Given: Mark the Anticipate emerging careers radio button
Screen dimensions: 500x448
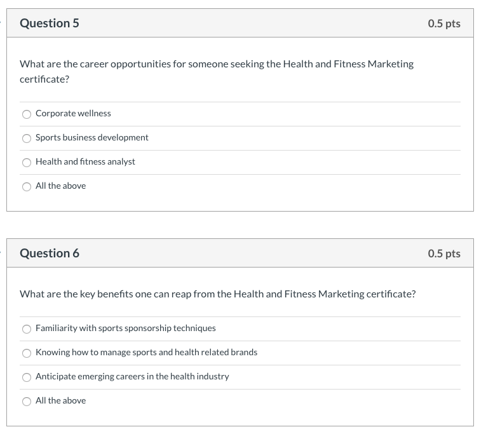Looking at the screenshot, I should pyautogui.click(x=27, y=377).
